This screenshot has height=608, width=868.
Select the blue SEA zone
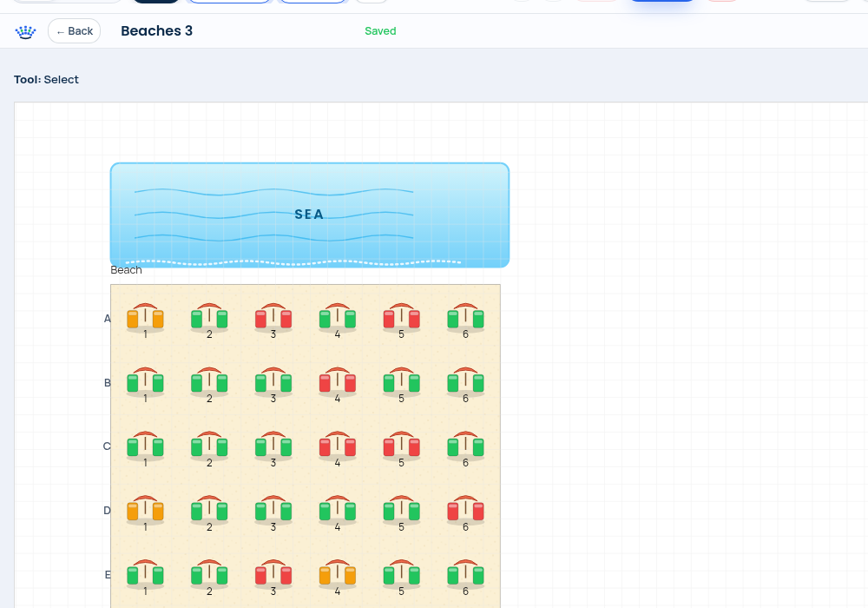pos(310,215)
